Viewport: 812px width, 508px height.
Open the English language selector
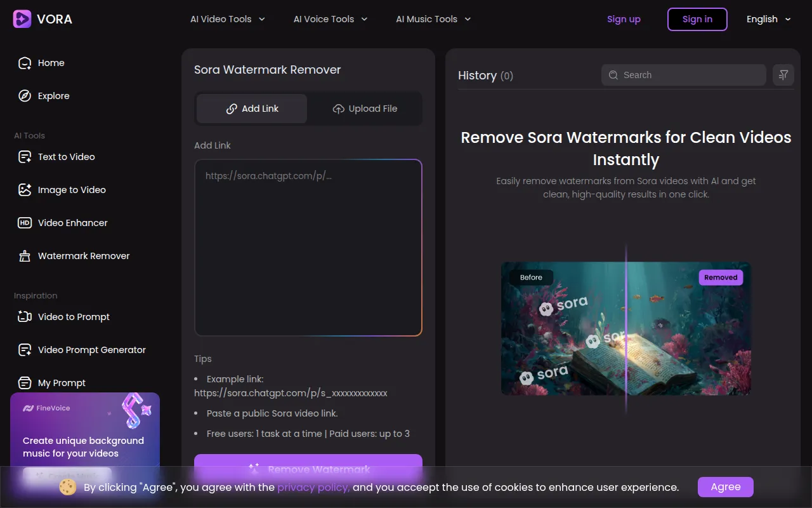[x=768, y=19]
